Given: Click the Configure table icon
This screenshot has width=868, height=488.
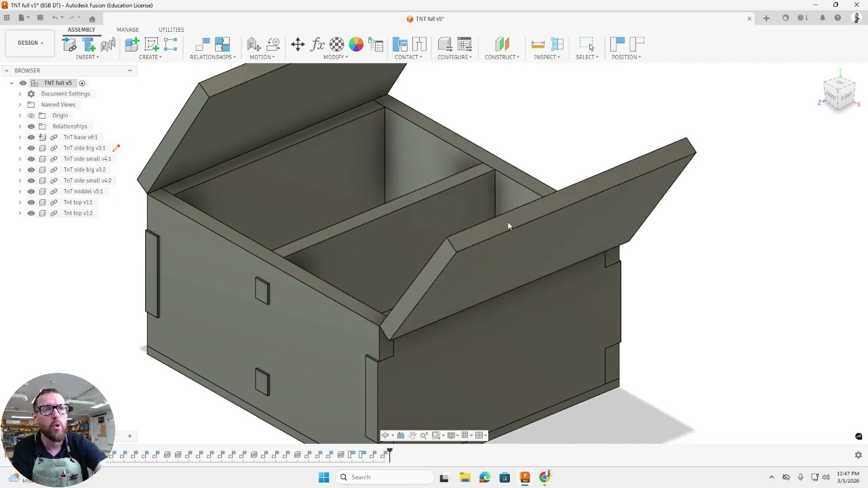Looking at the screenshot, I should (465, 45).
